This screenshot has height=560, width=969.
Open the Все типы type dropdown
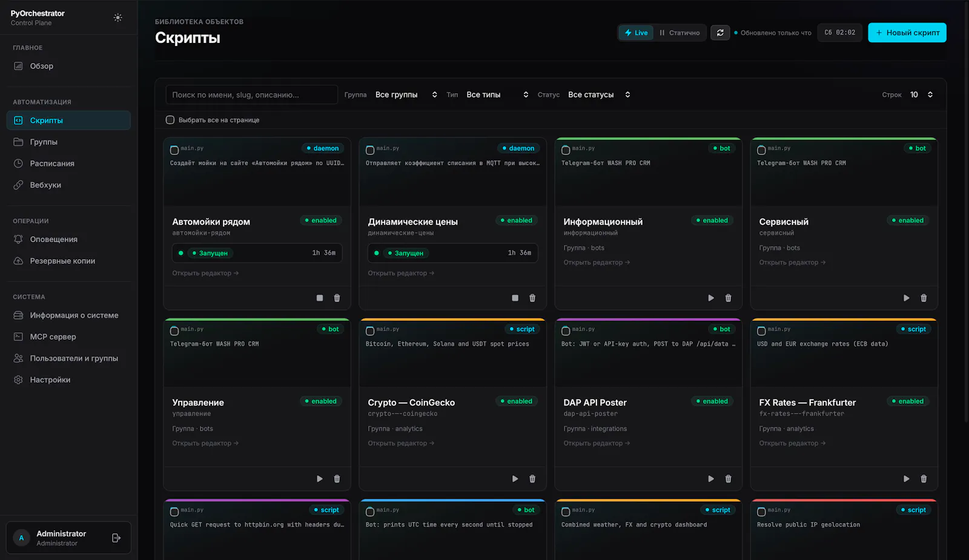point(497,94)
